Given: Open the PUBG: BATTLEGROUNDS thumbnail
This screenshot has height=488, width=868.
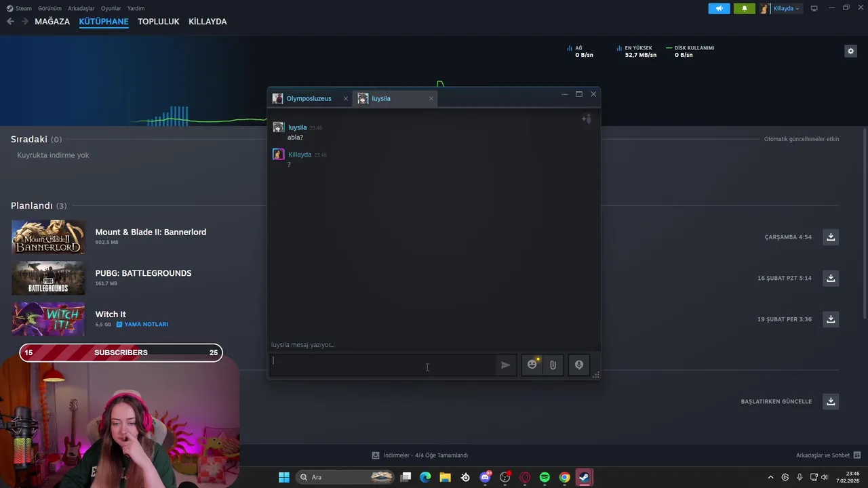Looking at the screenshot, I should 48,278.
